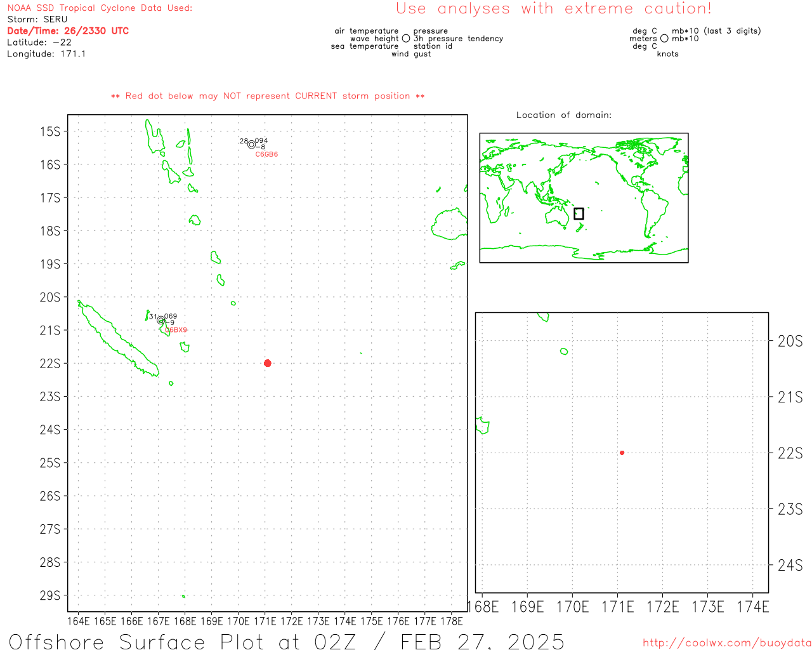Click pressure value 069 near C6BX9
The height and width of the screenshot is (650, 812).
pos(171,316)
